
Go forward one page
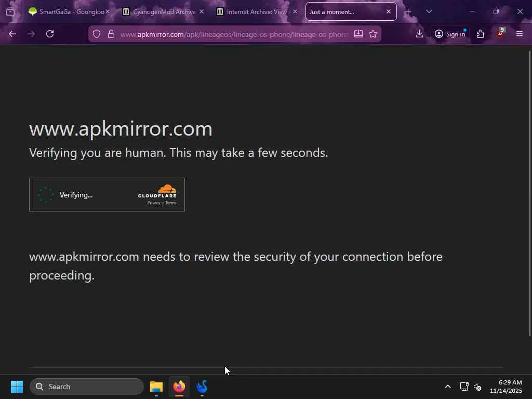31,34
